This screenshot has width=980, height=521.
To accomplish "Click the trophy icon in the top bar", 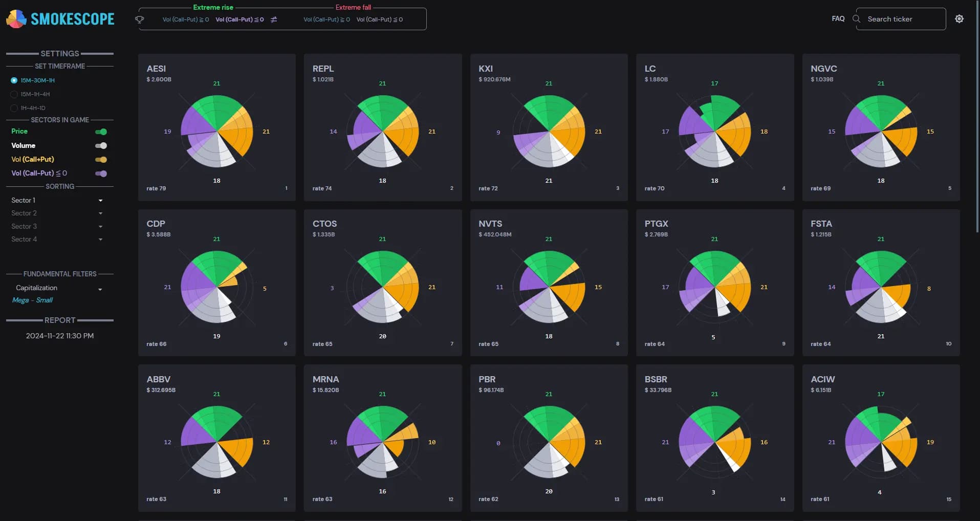I will (x=140, y=19).
